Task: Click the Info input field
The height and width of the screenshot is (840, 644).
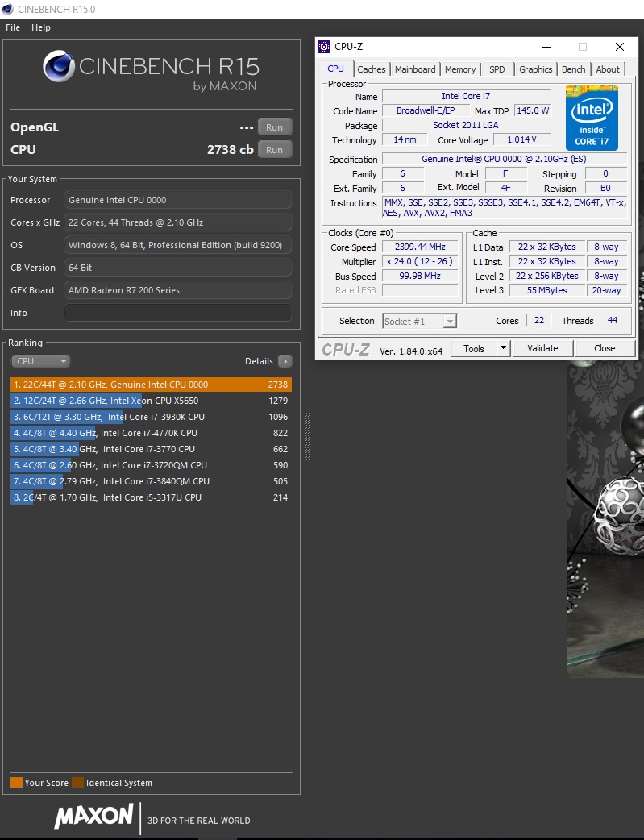Action: click(178, 313)
